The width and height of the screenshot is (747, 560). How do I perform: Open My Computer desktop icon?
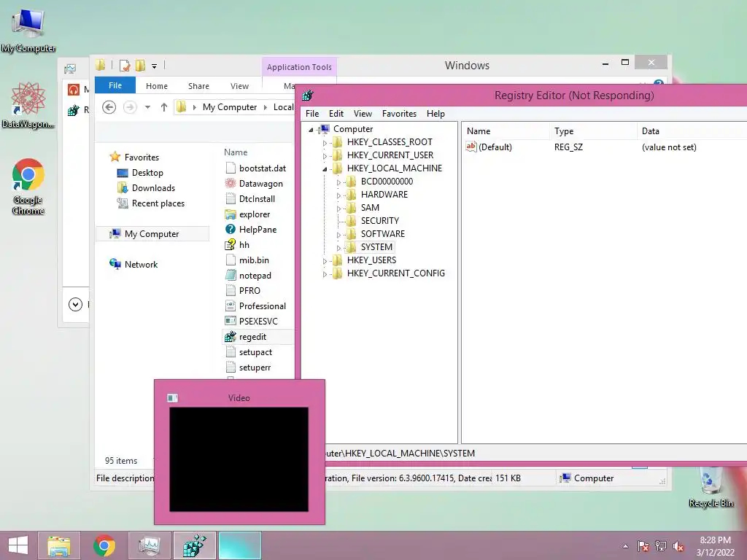tap(28, 29)
